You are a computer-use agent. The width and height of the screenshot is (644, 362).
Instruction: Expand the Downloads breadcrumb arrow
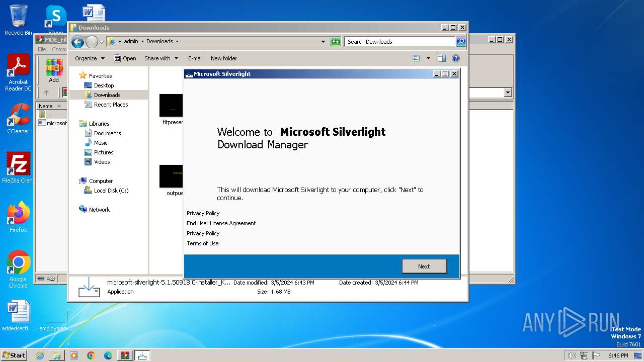pos(177,42)
